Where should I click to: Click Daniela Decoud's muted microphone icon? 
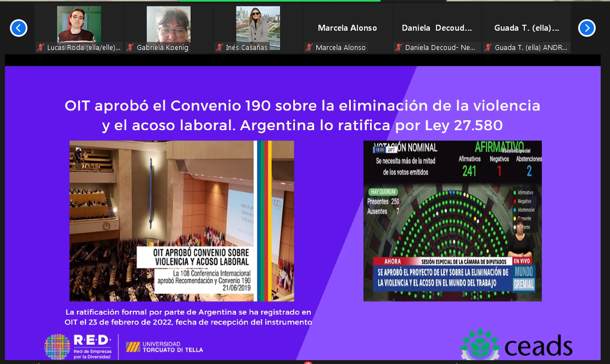399,48
